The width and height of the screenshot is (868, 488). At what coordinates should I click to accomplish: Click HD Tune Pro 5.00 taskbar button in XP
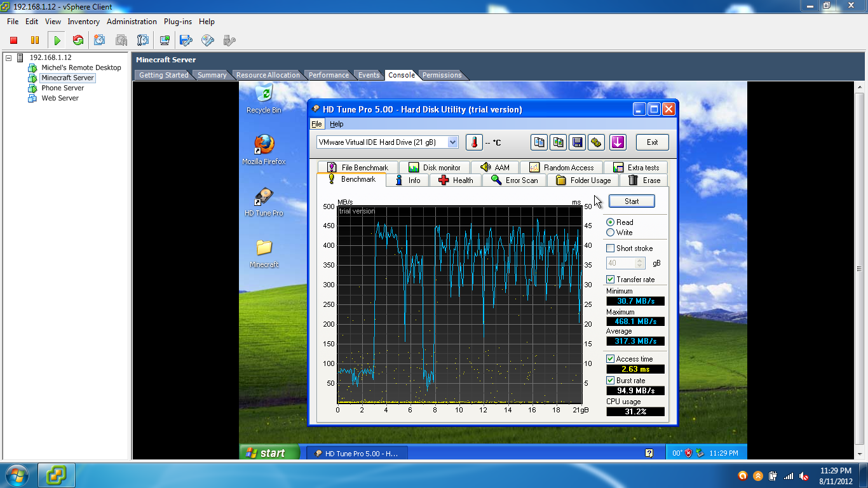(356, 453)
